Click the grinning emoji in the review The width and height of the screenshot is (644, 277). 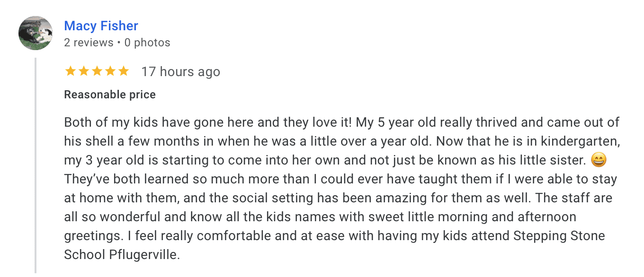[x=599, y=160]
